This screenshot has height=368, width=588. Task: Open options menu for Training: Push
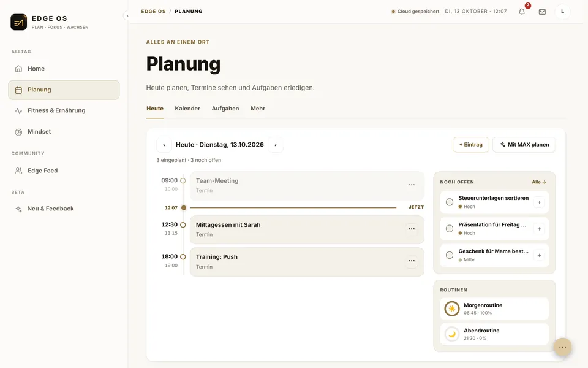click(x=412, y=261)
